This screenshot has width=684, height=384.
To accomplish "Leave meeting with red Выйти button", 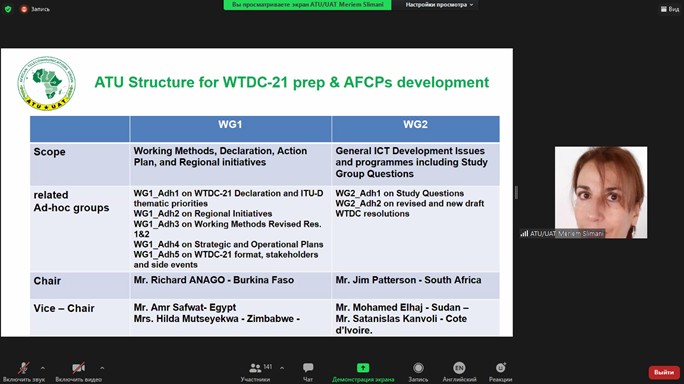I will (663, 372).
